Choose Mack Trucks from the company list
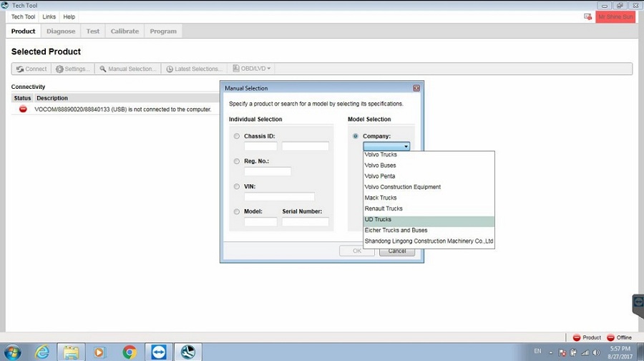The height and width of the screenshot is (361, 644). [381, 198]
